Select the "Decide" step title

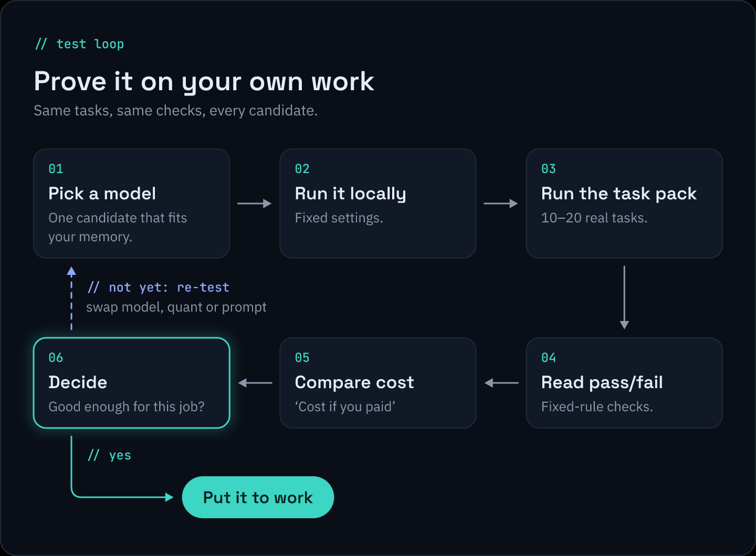coord(78,382)
